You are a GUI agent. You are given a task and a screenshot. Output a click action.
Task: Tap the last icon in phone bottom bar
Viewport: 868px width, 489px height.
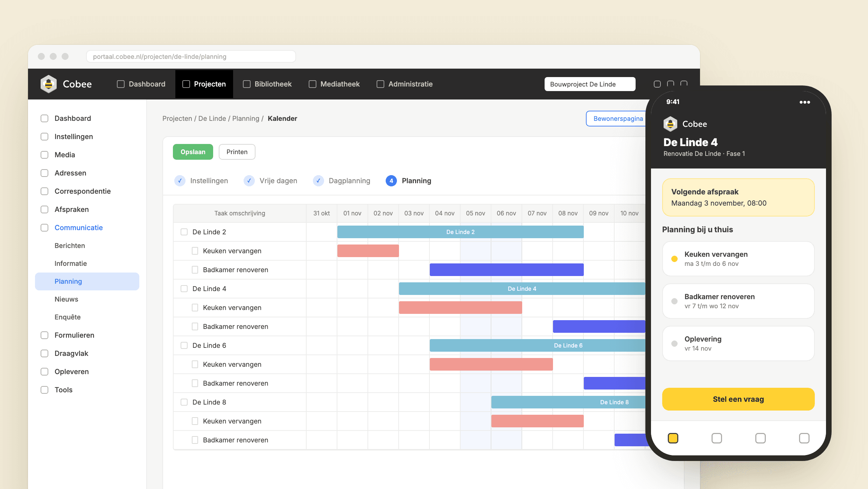click(804, 438)
